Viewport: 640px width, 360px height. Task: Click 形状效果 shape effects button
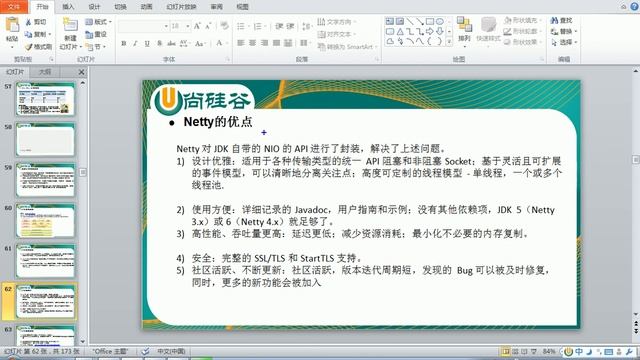(x=522, y=42)
